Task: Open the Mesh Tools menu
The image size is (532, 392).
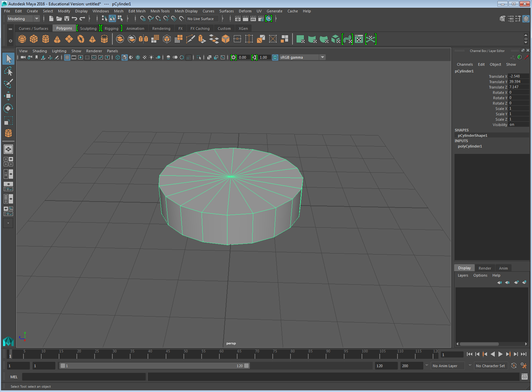Action: pos(160,11)
